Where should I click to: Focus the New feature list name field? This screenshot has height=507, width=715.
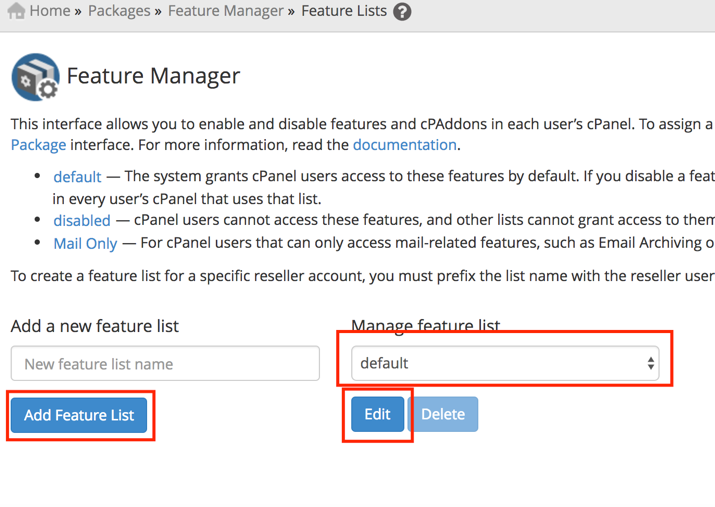[165, 363]
